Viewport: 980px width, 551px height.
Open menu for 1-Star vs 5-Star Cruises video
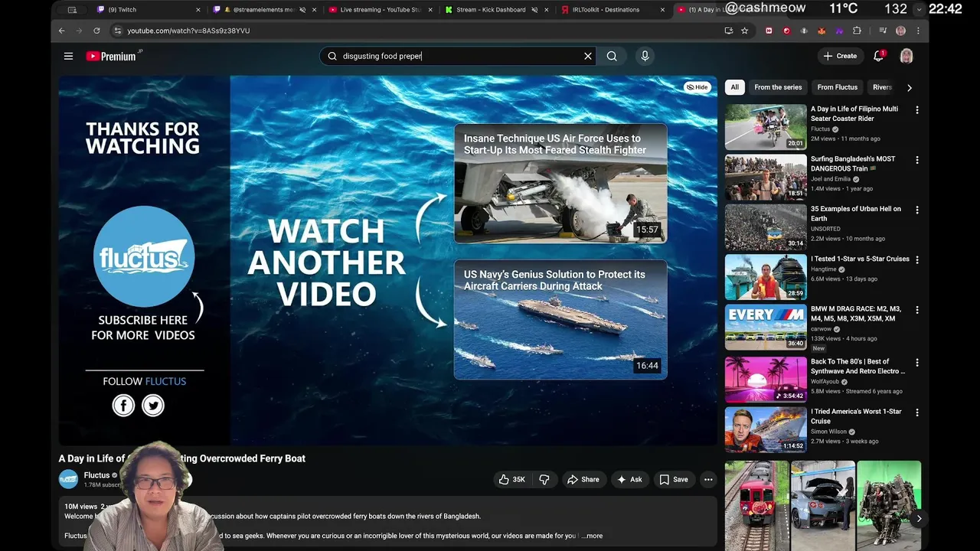(x=916, y=260)
